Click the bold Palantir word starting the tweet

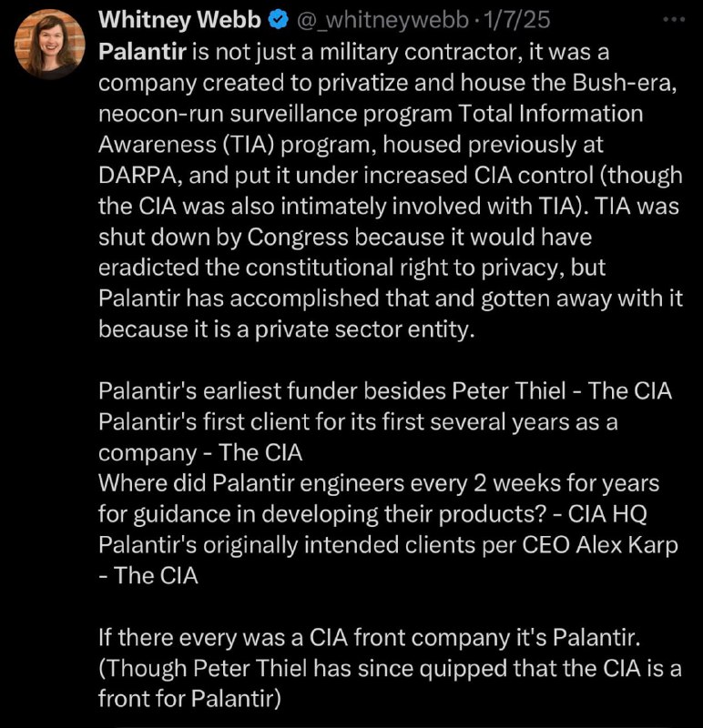tap(142, 52)
